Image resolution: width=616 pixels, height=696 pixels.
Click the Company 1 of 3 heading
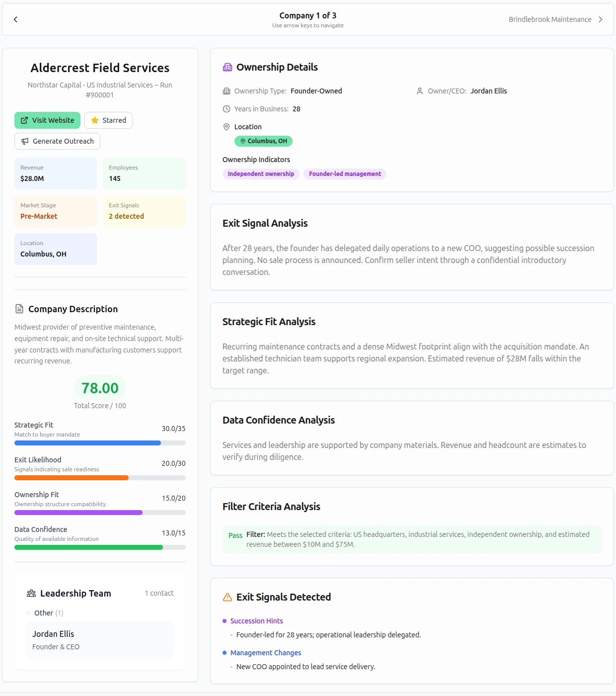[308, 15]
